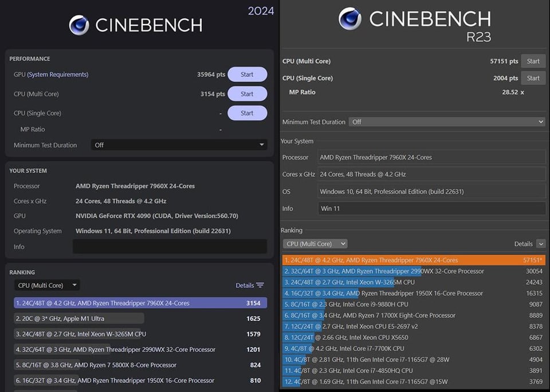Image resolution: width=550 pixels, height=392 pixels.
Task: Start the GPU test in Cinebench 2024
Action: [247, 75]
